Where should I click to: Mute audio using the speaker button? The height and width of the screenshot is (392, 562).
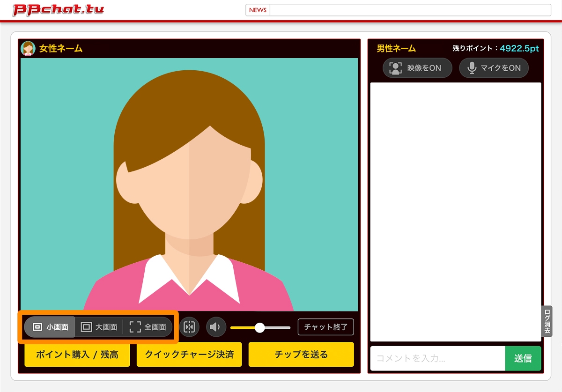point(216,327)
